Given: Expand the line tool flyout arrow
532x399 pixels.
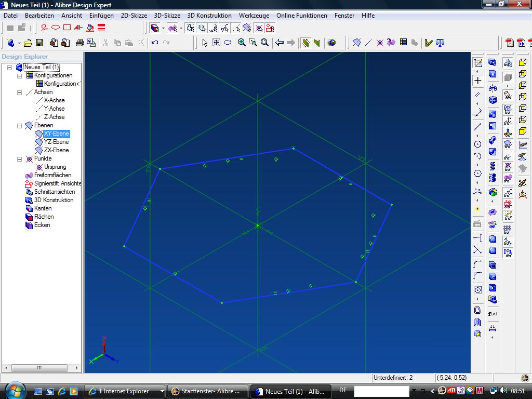Looking at the screenshot, I should click(x=477, y=136).
